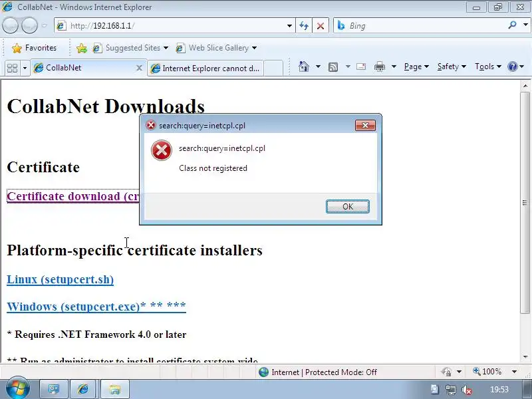Open the Favorites button
Image resolution: width=532 pixels, height=399 pixels.
[x=34, y=48]
